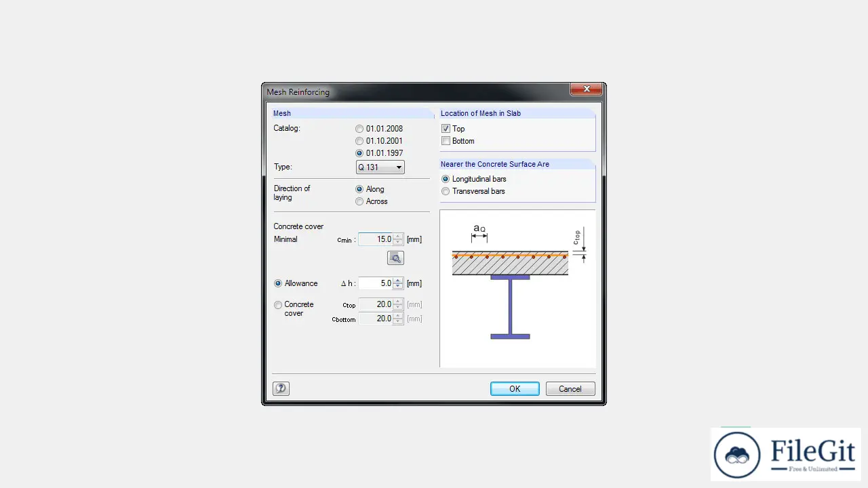
Task: Click the cmin minimal cover field
Action: pyautogui.click(x=376, y=239)
